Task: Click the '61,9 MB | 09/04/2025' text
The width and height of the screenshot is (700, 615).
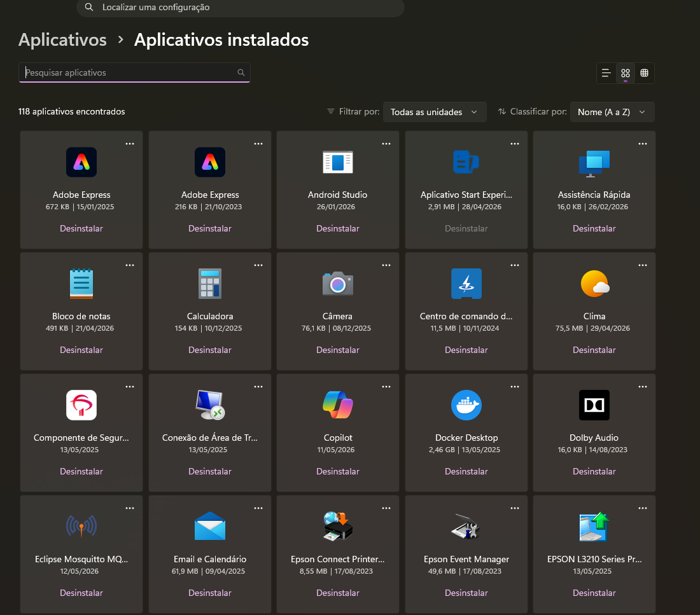Action: [x=208, y=571]
